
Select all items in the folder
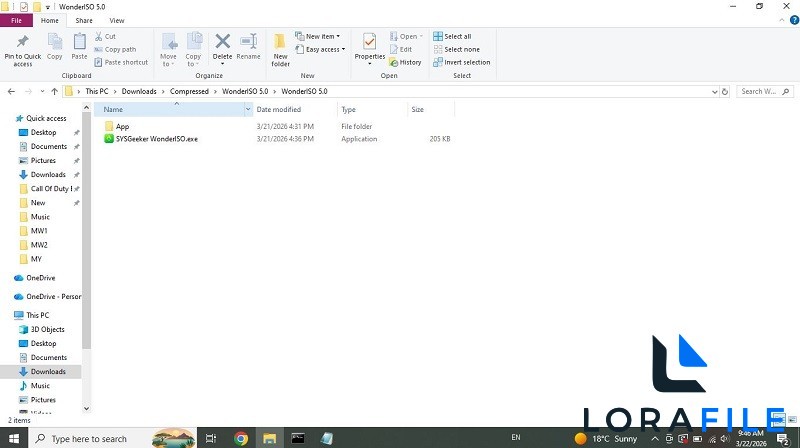pyautogui.click(x=453, y=36)
